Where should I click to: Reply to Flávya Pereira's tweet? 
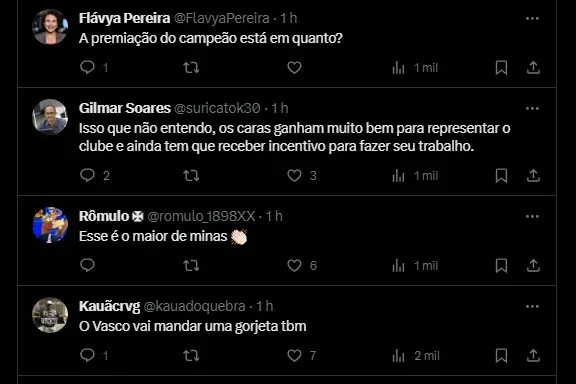(87, 67)
